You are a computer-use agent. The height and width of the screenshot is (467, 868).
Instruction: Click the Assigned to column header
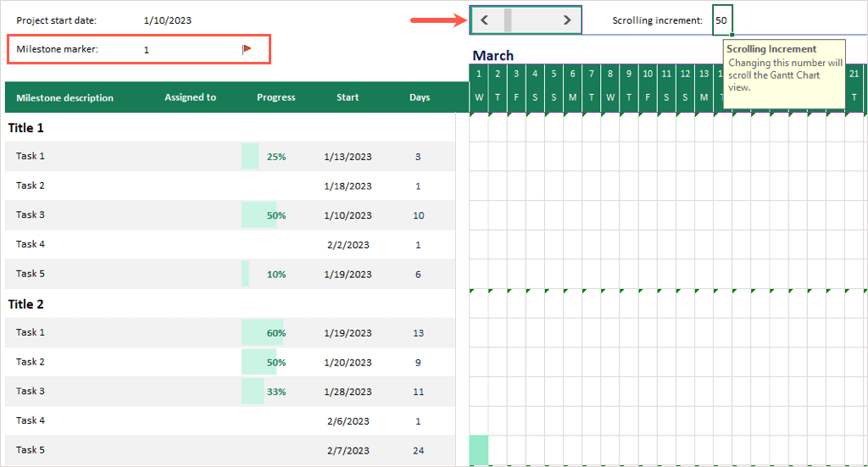point(190,97)
